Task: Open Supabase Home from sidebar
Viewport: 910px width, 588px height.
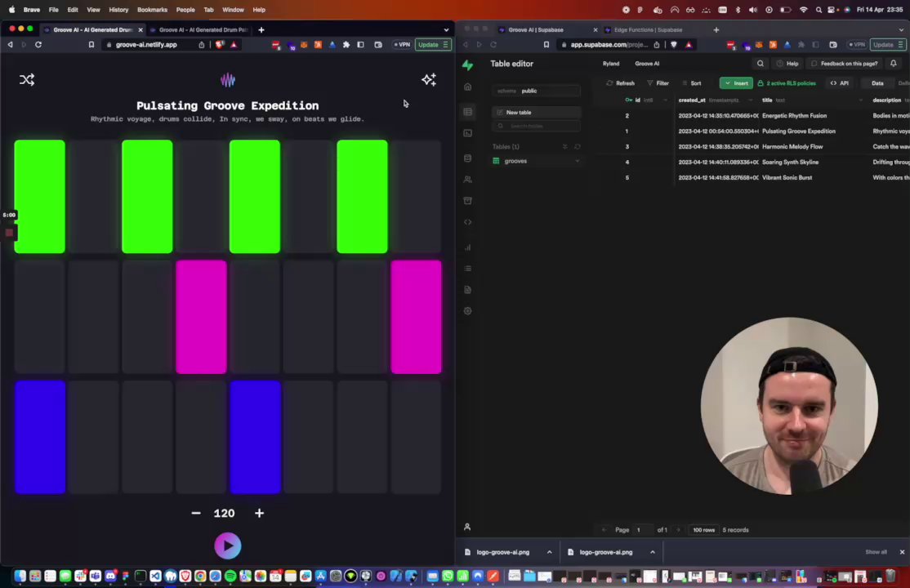Action: (468, 87)
